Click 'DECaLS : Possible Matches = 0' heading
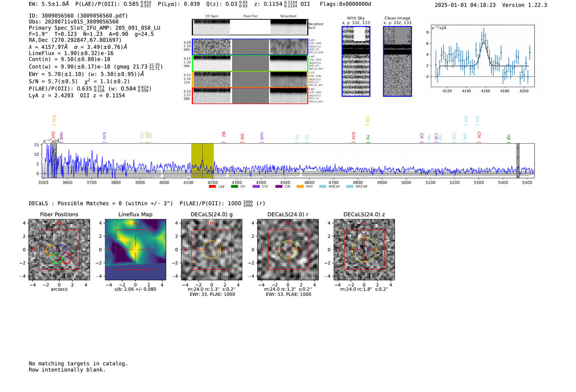Viewport: 576px width, 392px height. coord(75,203)
